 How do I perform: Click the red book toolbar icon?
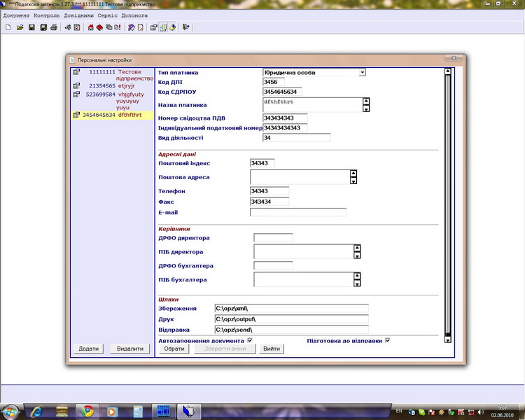click(x=100, y=28)
